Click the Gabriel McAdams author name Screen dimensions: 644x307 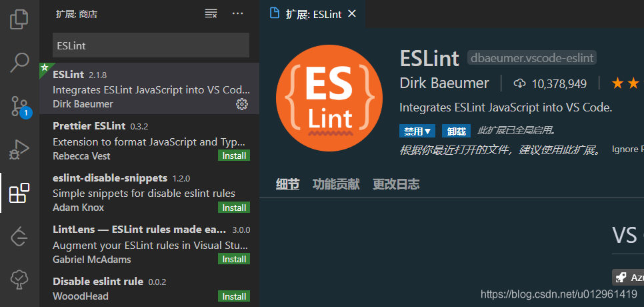[92, 260]
